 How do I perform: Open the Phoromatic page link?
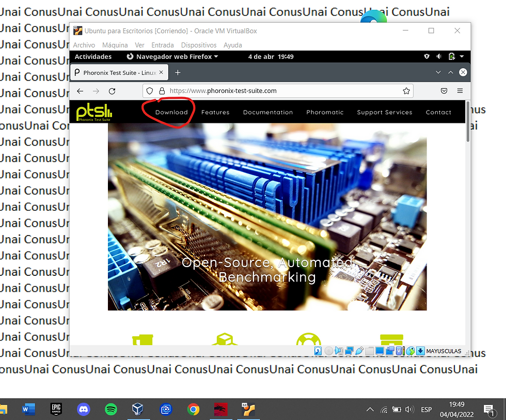(x=325, y=112)
